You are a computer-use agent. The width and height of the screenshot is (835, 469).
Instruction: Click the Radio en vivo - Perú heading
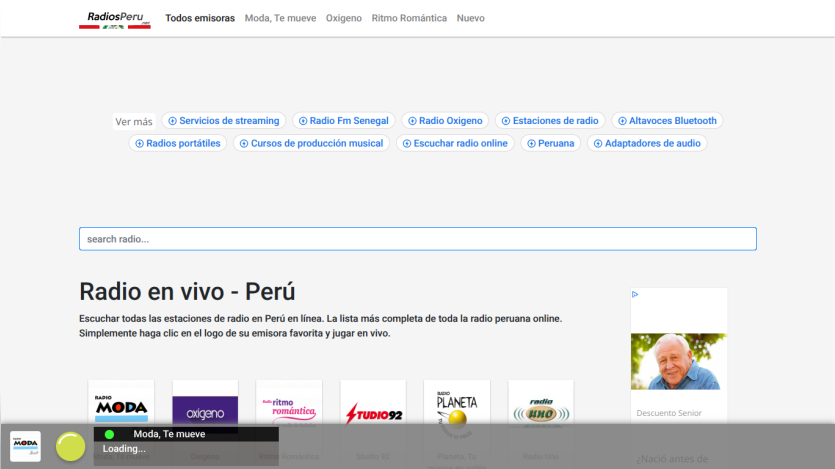point(187,292)
